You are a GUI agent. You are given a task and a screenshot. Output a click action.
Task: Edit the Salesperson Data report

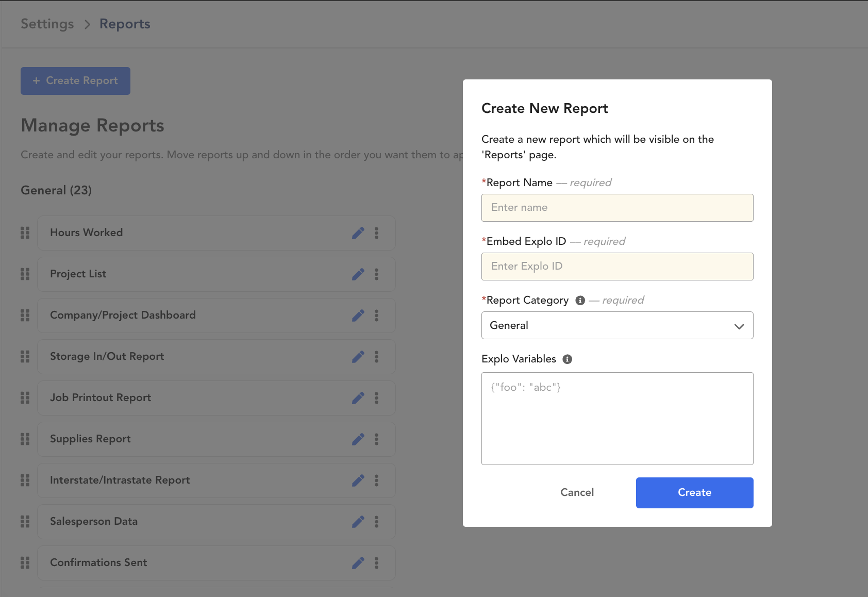click(358, 522)
